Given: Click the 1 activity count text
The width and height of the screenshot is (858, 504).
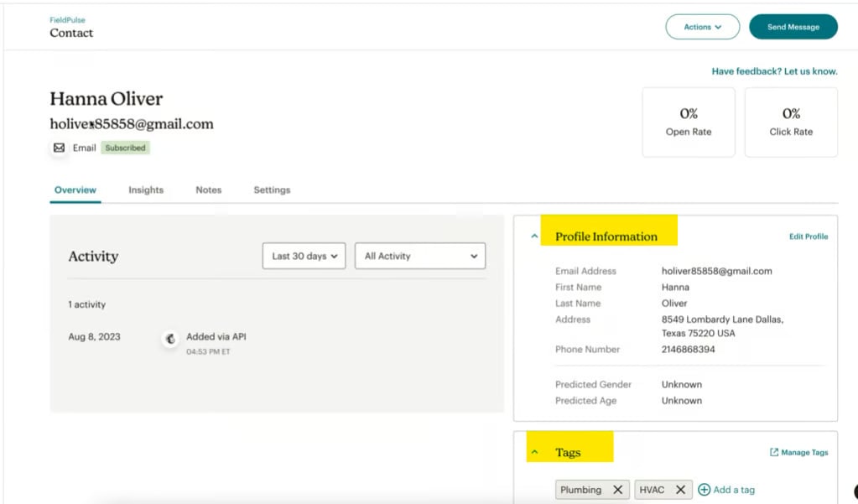Looking at the screenshot, I should (x=87, y=304).
